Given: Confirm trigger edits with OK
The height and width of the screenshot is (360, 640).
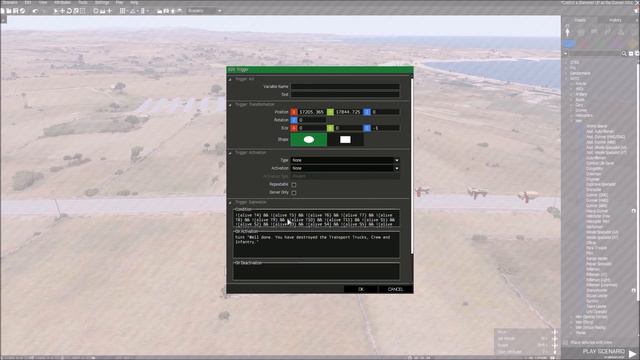Looking at the screenshot, I should 361,289.
